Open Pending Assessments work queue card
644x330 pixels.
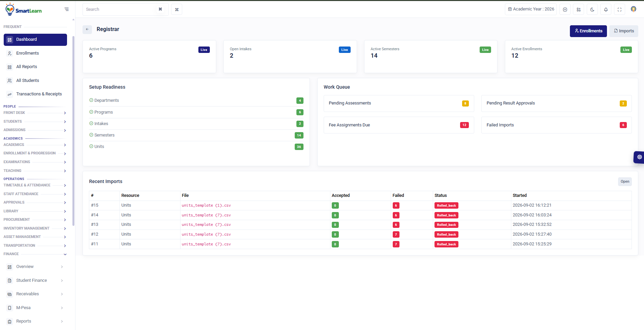tap(399, 103)
